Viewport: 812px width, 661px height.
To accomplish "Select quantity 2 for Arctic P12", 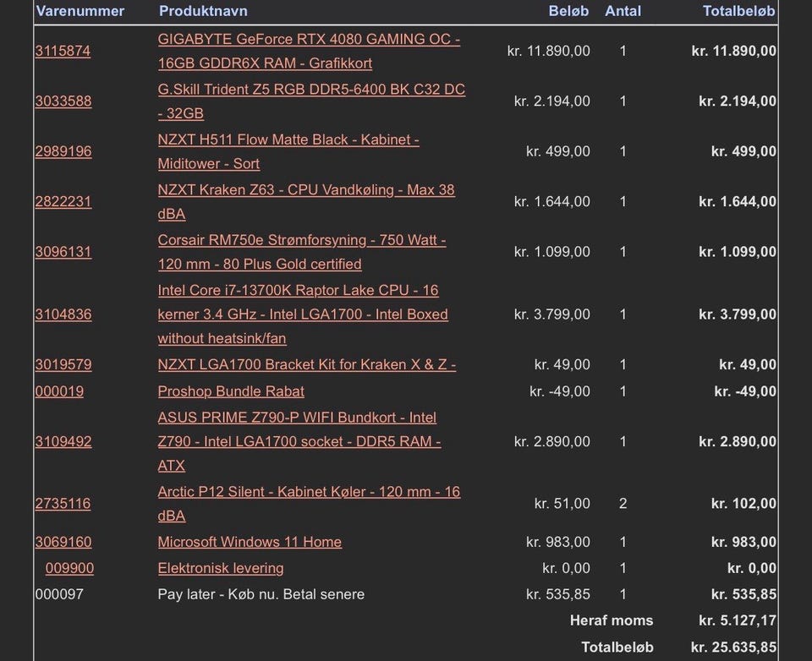I will (623, 504).
